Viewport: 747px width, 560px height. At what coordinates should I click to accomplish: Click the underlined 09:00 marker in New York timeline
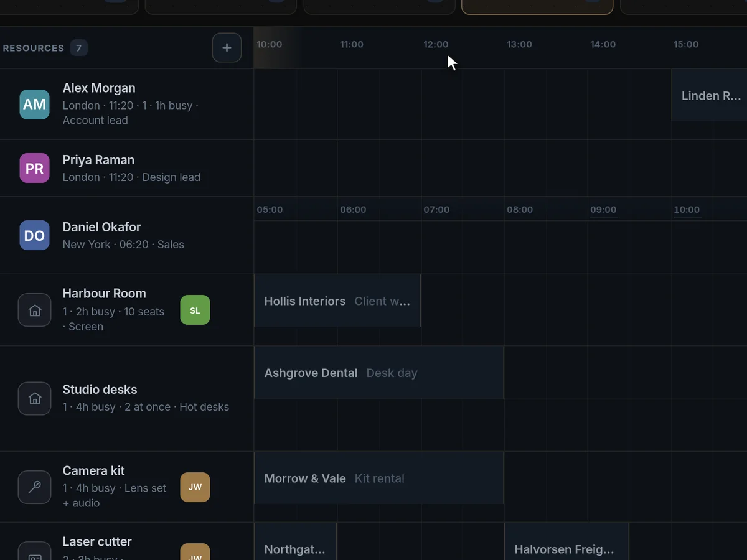[603, 210]
